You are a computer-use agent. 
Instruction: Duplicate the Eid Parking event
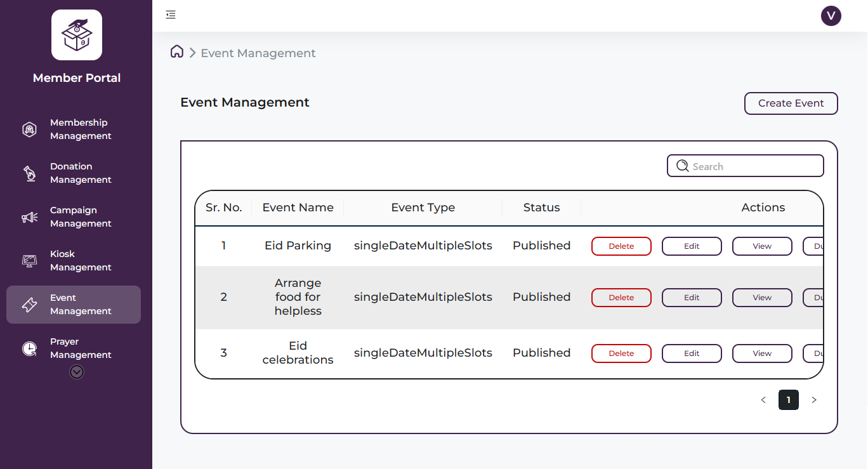tap(817, 246)
